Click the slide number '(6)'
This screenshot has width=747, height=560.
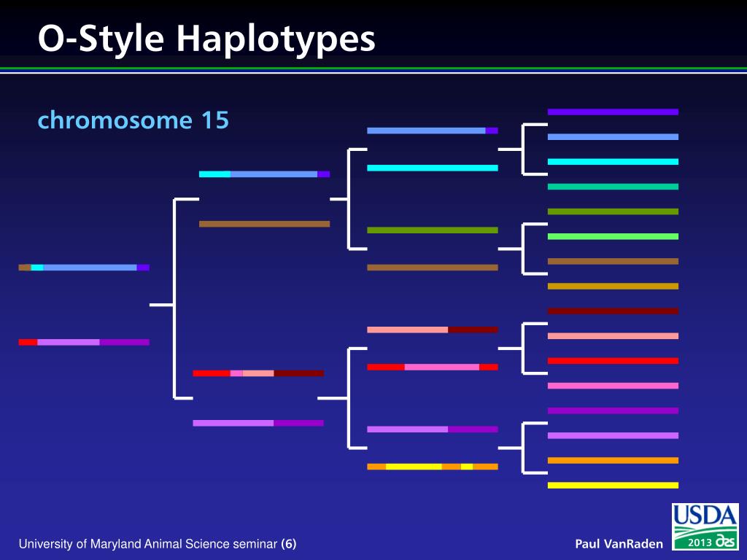tap(289, 544)
